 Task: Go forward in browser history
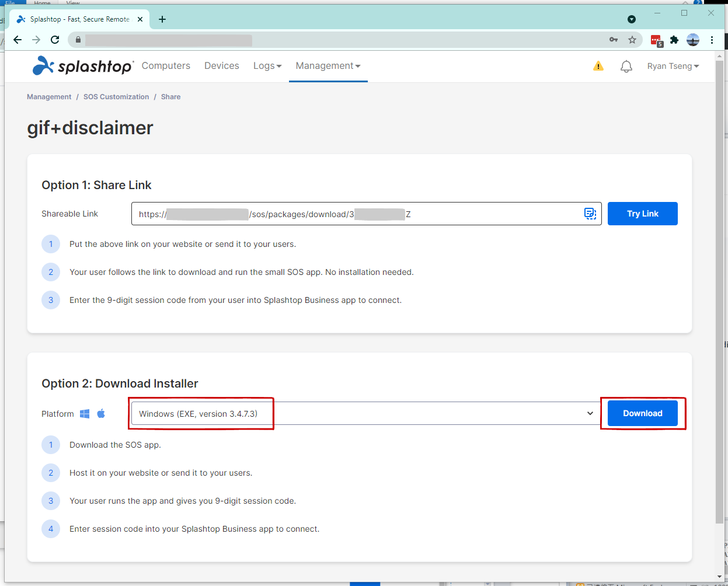[x=36, y=40]
